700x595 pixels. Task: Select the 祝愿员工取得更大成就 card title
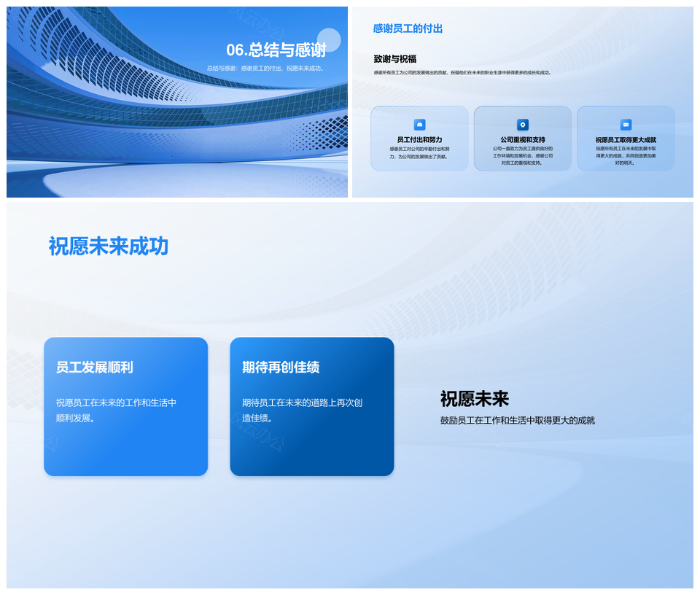[x=626, y=139]
